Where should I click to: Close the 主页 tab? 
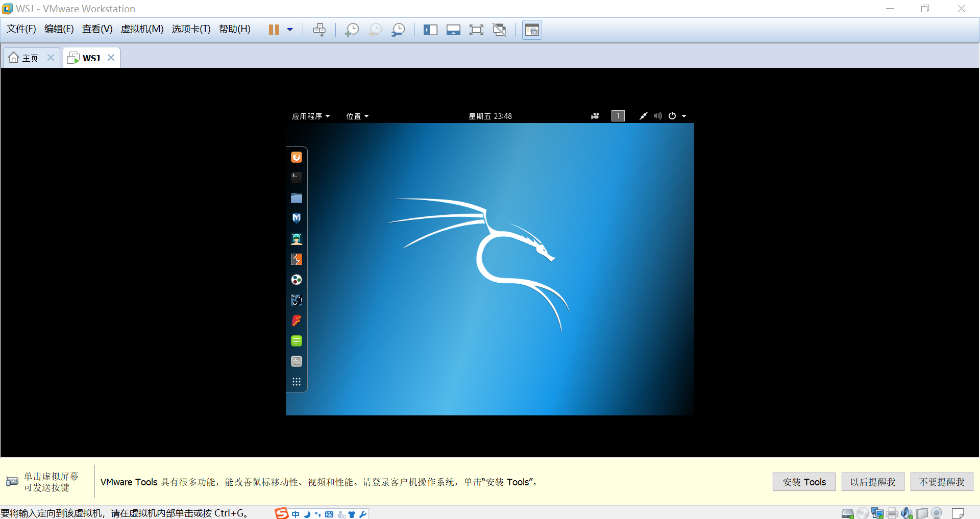(51, 58)
